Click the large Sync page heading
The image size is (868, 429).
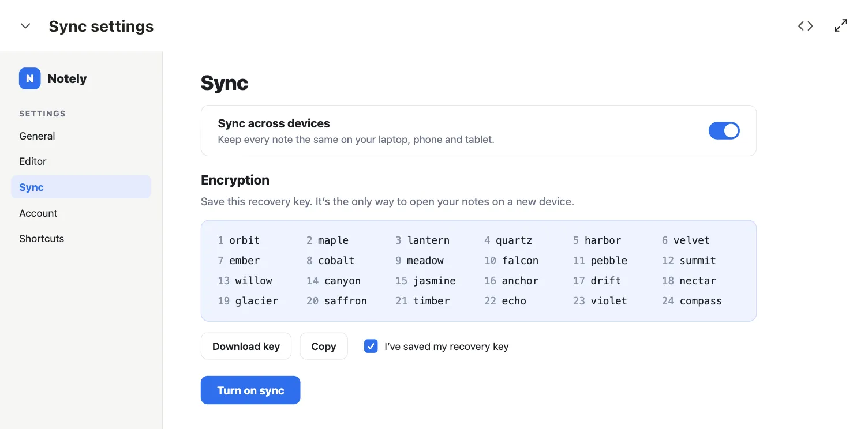click(x=225, y=84)
